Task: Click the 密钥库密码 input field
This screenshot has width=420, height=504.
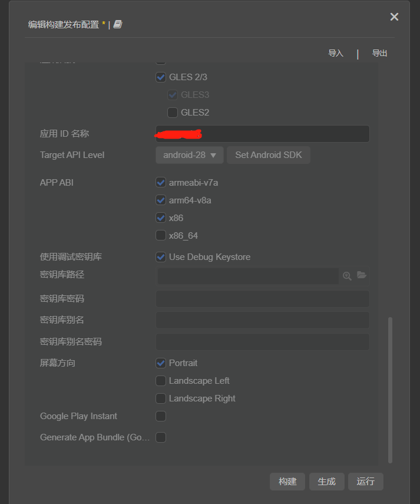Action: click(262, 299)
